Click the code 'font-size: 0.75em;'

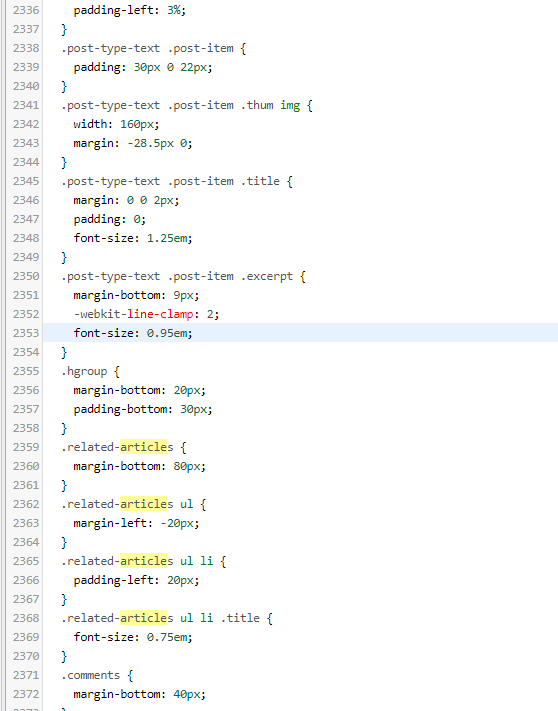coord(133,637)
